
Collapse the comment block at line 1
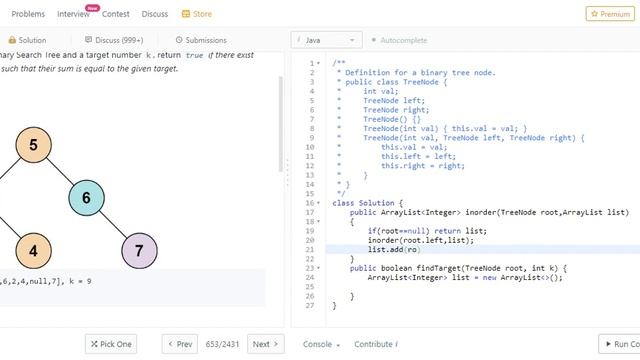click(318, 63)
